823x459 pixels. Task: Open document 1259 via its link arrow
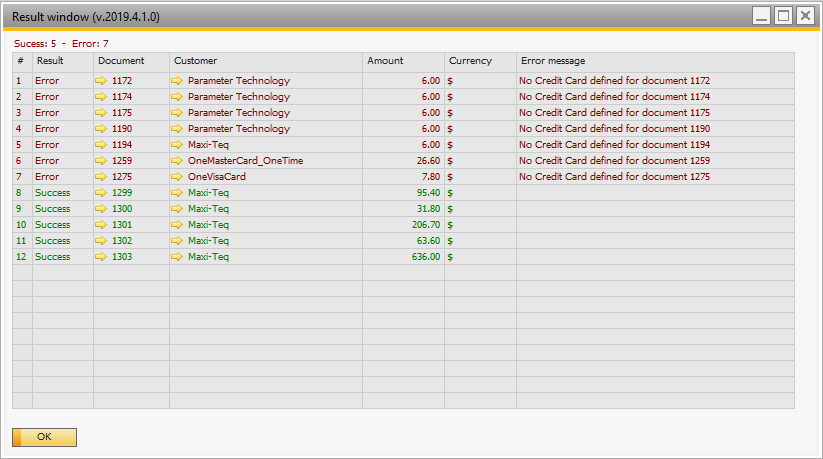pos(101,161)
